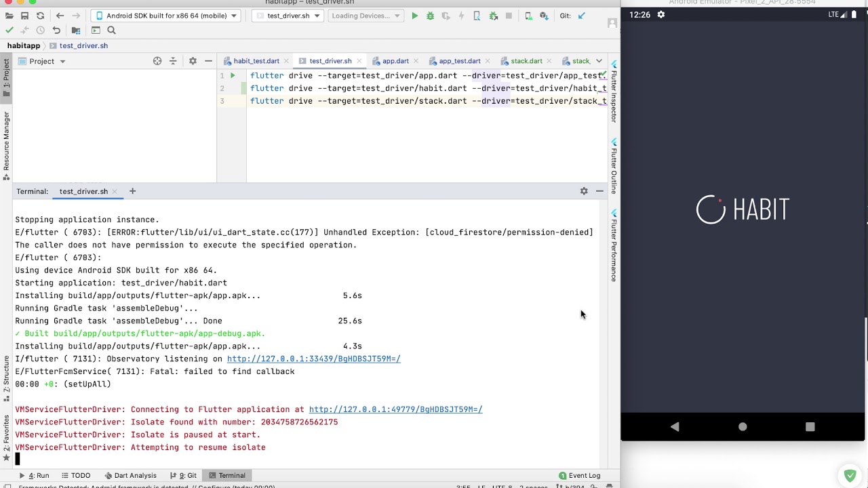Viewport: 868px width, 488px height.
Task: Tap emulator home navigation button
Action: (743, 426)
